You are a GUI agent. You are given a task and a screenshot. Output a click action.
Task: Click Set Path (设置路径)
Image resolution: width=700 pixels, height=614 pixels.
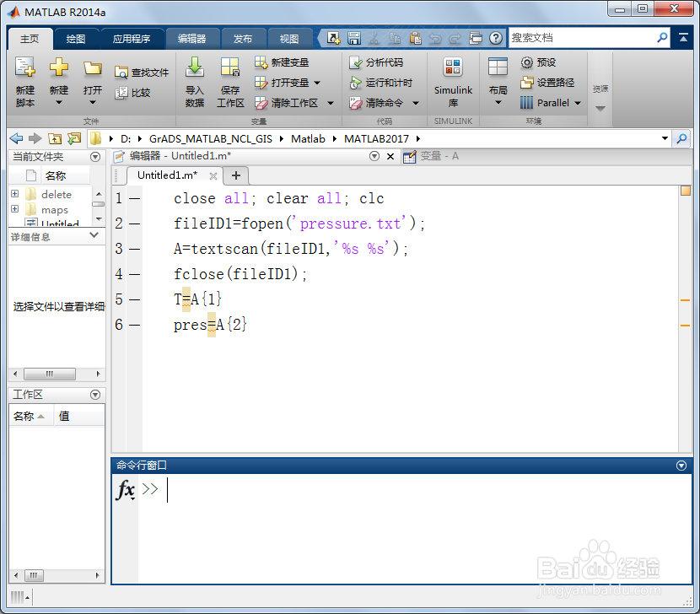(547, 83)
